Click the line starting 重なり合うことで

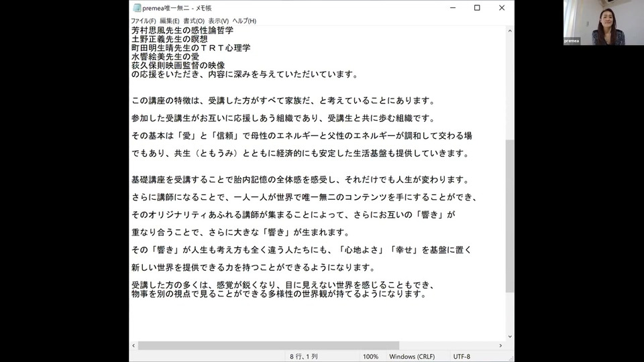click(241, 233)
